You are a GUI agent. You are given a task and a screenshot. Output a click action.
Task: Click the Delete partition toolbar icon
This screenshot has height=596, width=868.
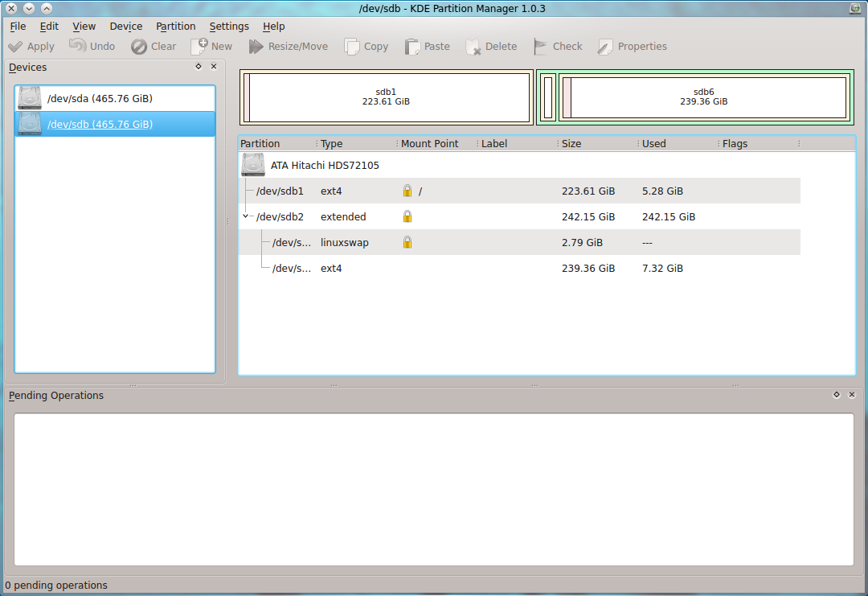[x=473, y=47]
